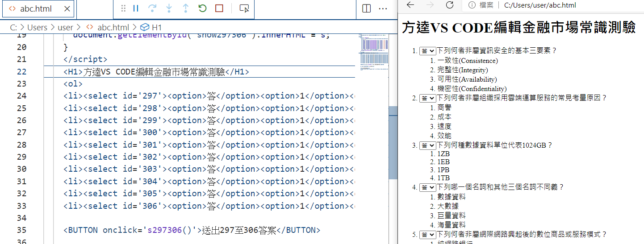The height and width of the screenshot is (244, 644).
Task: Click line number 22 in the gutter
Action: point(21,72)
